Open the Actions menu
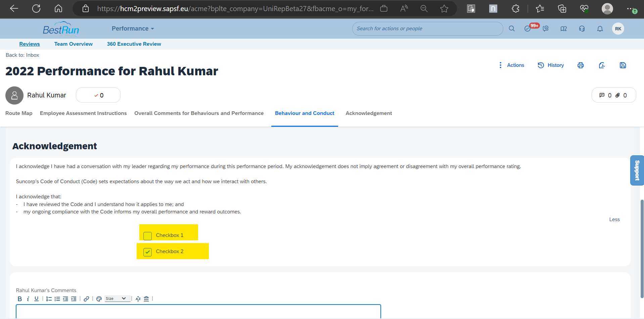 [512, 65]
